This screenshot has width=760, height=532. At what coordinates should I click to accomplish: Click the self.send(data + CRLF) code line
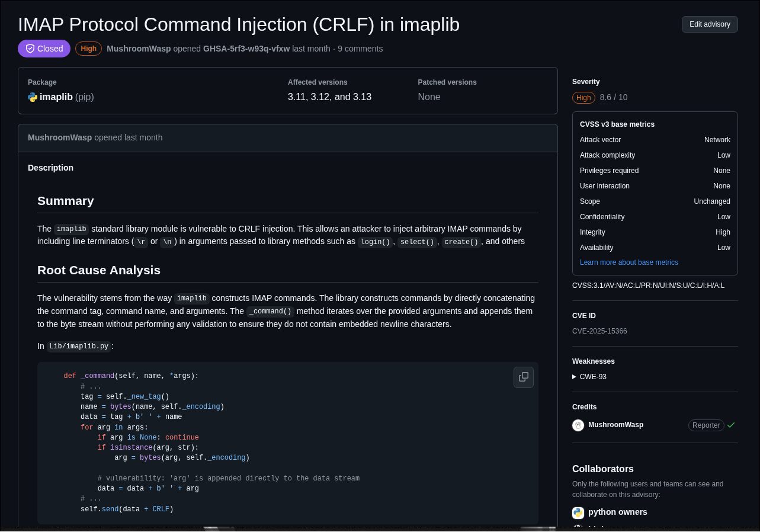127,509
